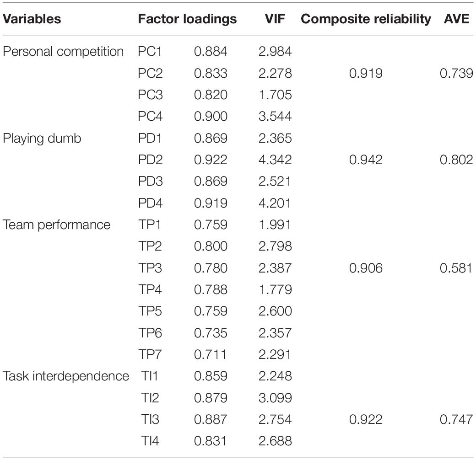Click TI3 factor loading 0.887

coord(211,419)
